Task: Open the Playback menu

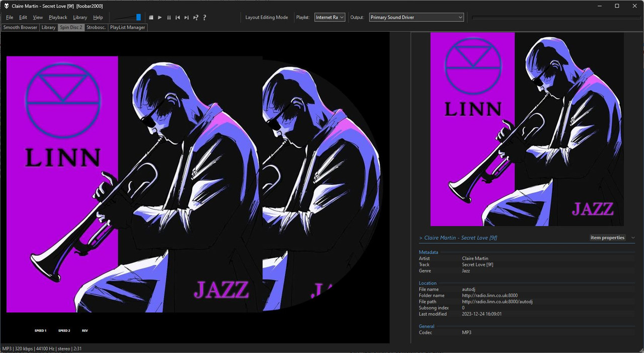Action: pos(58,17)
